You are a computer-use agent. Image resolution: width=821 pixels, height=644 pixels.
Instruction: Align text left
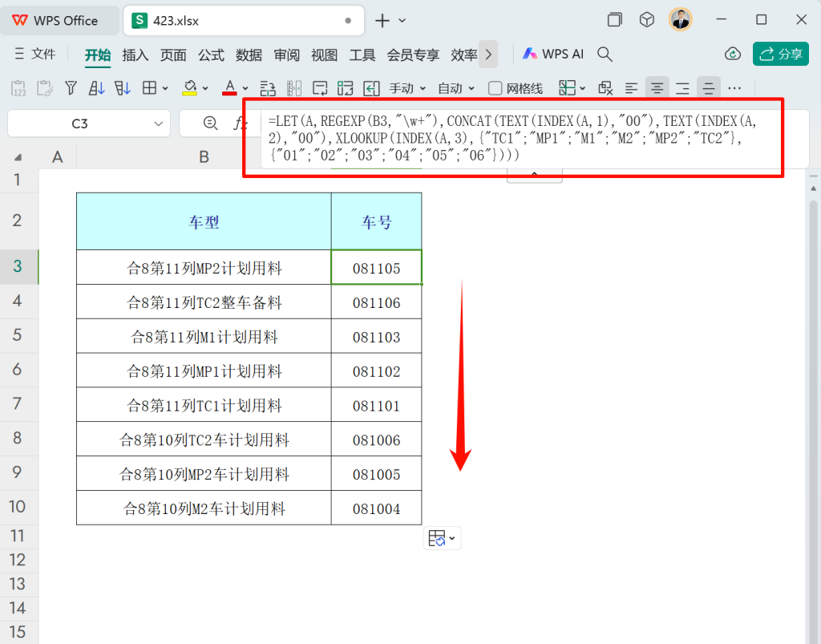(632, 88)
